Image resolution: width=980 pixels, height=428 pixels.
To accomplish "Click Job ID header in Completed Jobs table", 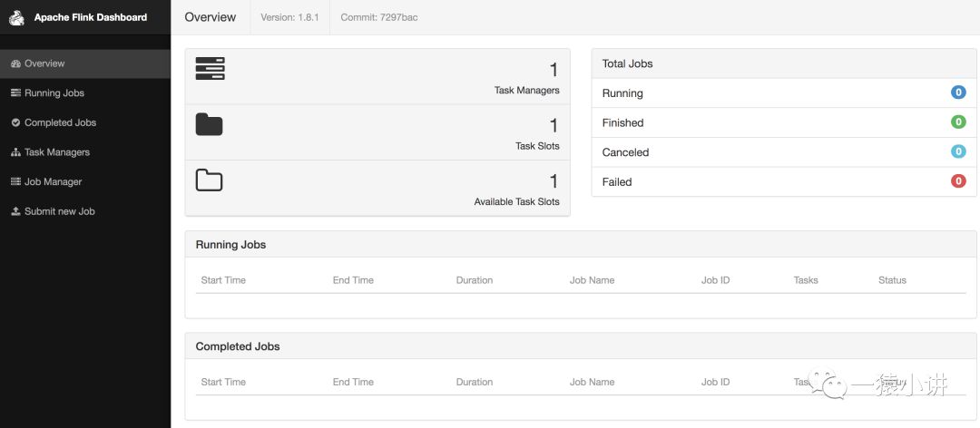I will pyautogui.click(x=716, y=382).
